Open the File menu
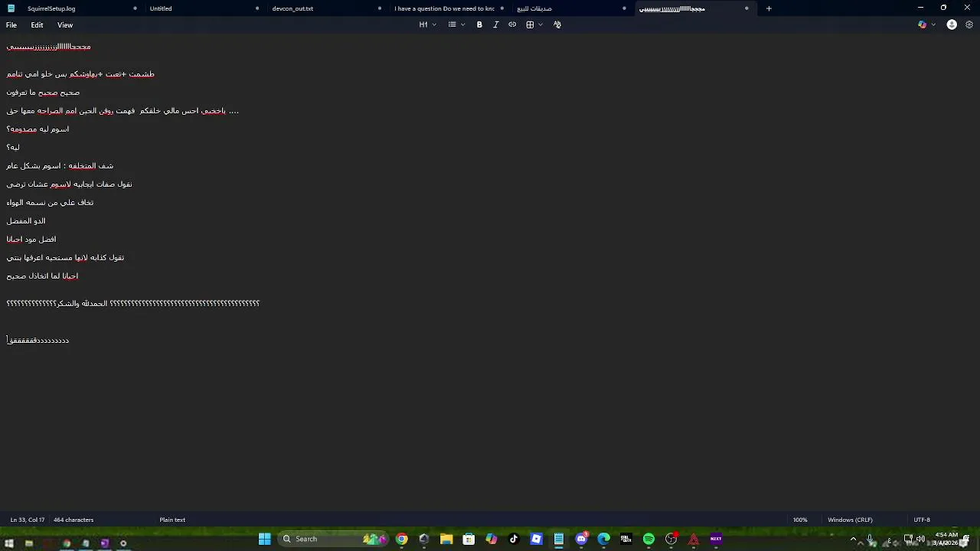 pos(11,24)
